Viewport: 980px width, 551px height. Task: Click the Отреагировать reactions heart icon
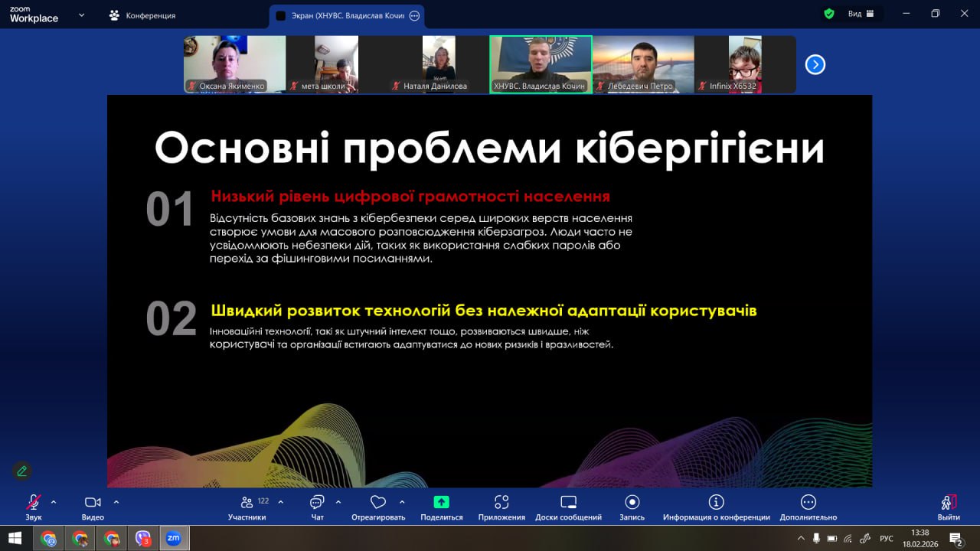(x=377, y=503)
